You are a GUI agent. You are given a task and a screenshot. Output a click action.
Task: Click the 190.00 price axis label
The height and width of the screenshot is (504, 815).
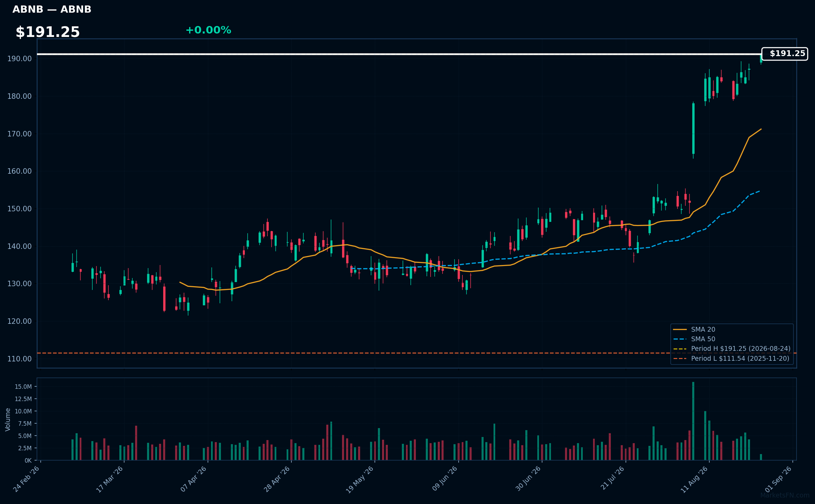pos(19,59)
